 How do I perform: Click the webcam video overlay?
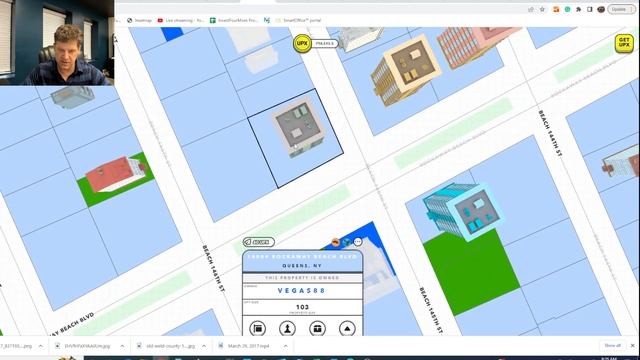(x=57, y=42)
